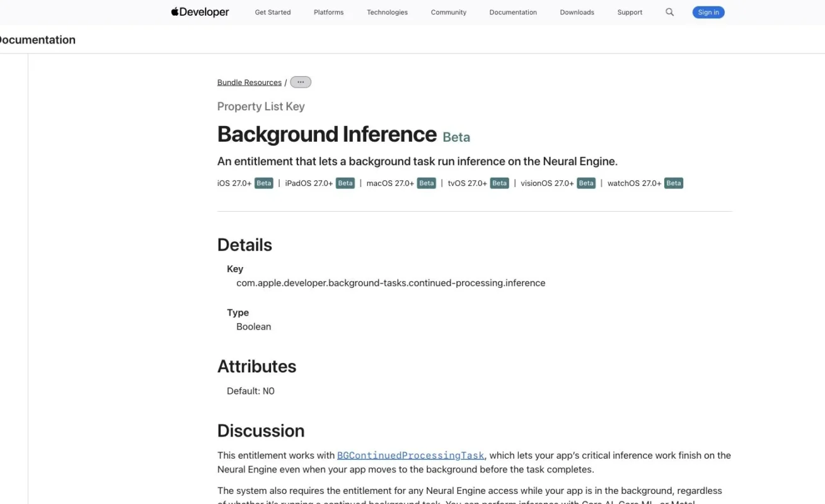Click the watchOS 27.0+ availability text
Image resolution: width=825 pixels, height=504 pixels.
(x=635, y=183)
